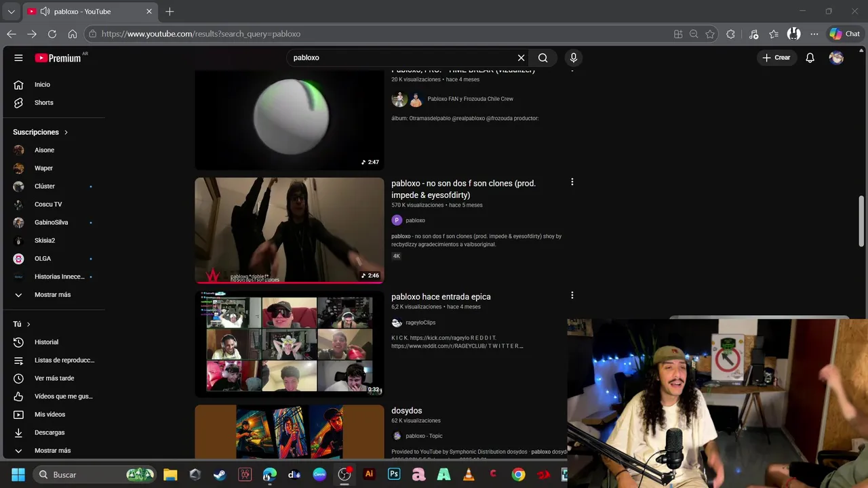This screenshot has width=868, height=488.
Task: Select the pabloxo - YouTube tab
Action: click(x=90, y=12)
